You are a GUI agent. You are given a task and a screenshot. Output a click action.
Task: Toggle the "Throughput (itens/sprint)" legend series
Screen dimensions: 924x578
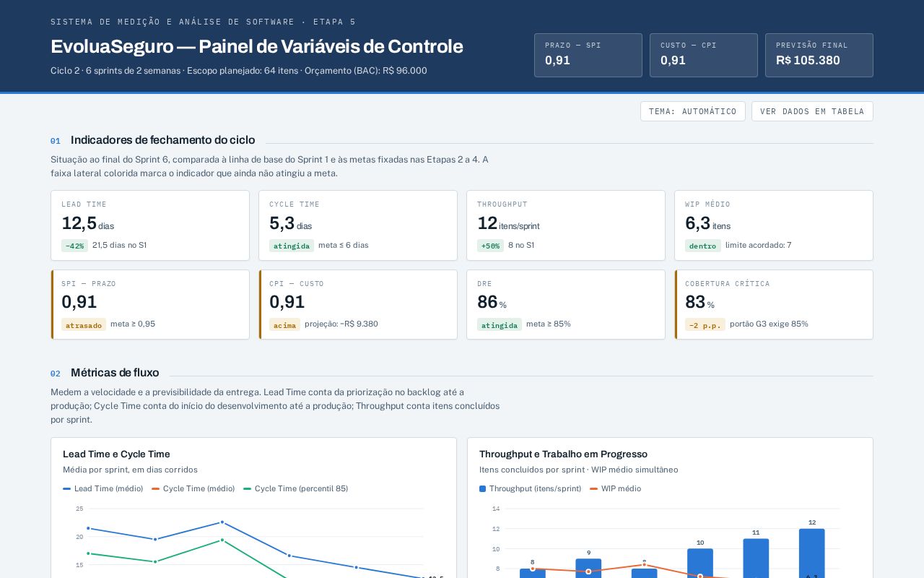tap(531, 488)
